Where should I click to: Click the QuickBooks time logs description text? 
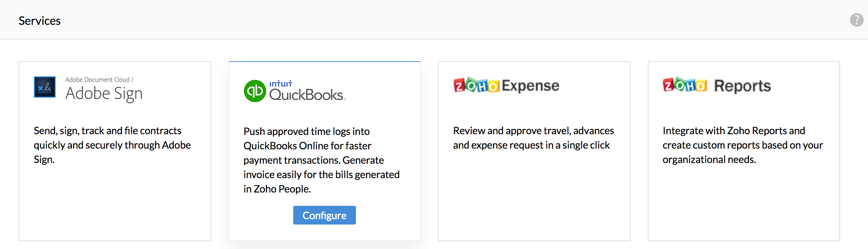tap(321, 160)
